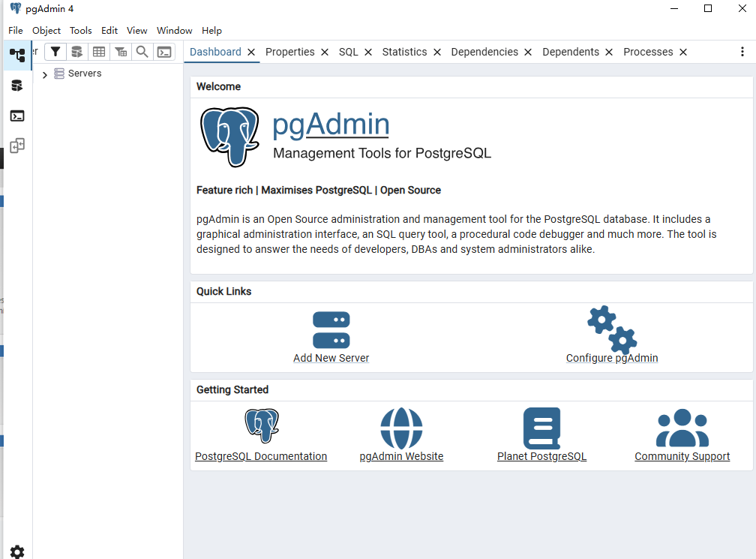Open the three-dot tab options menu

(x=742, y=52)
